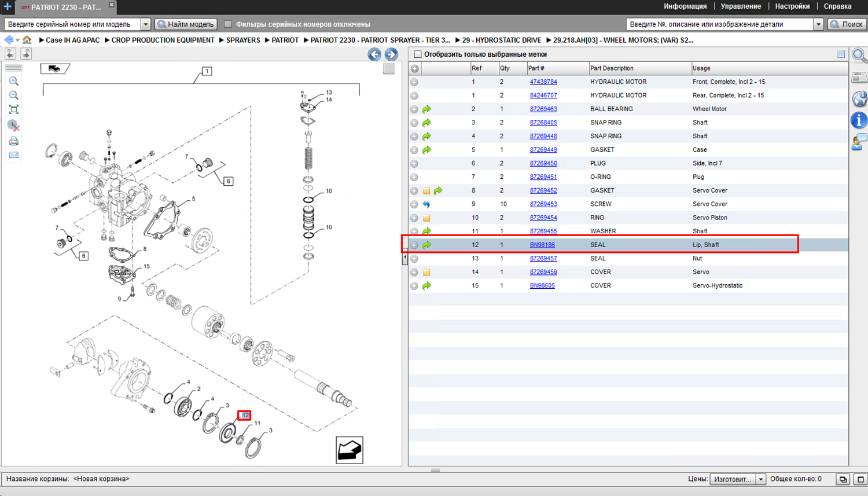Go back using the blue breadcrumb arrow
Screen dimensions: 868x496
pyautogui.click(x=8, y=40)
